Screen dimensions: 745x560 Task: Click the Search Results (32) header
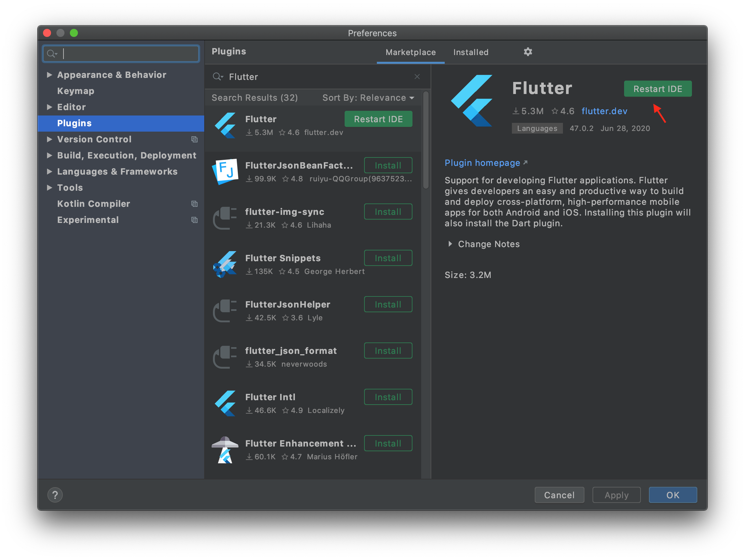[x=255, y=98]
